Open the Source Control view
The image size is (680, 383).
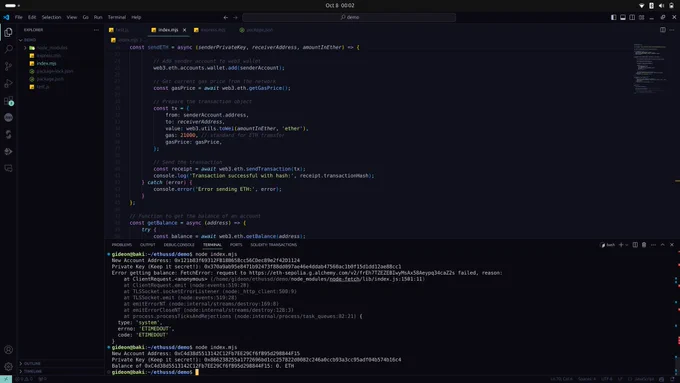pos(8,66)
